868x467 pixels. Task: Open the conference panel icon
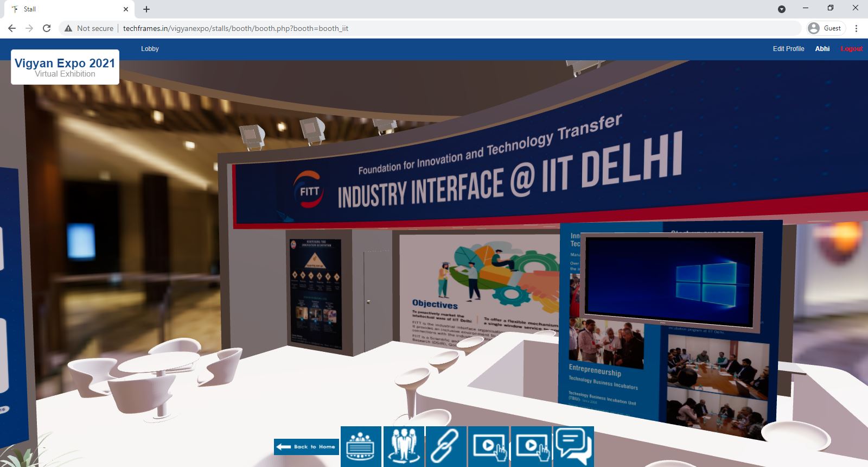[x=361, y=446]
